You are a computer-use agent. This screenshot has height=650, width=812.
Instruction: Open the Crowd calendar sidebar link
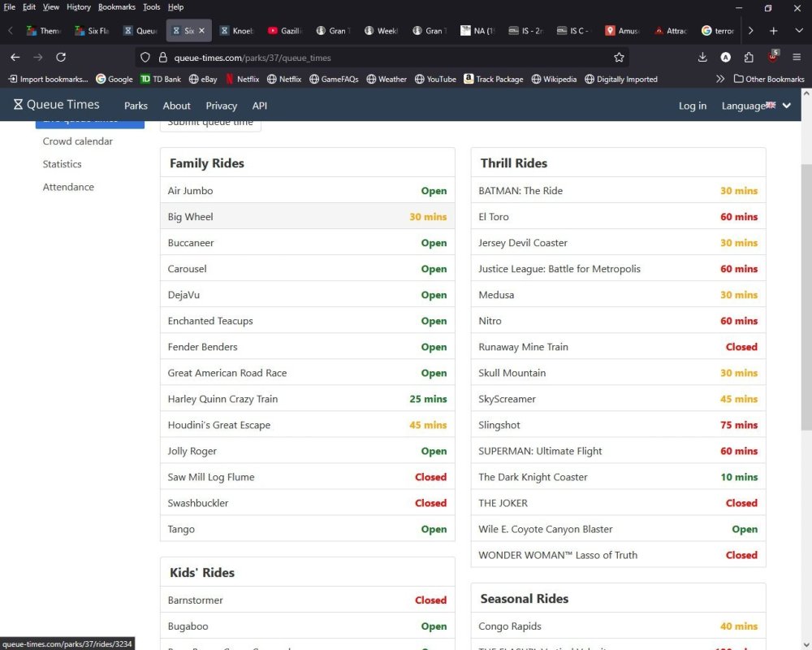click(x=78, y=141)
